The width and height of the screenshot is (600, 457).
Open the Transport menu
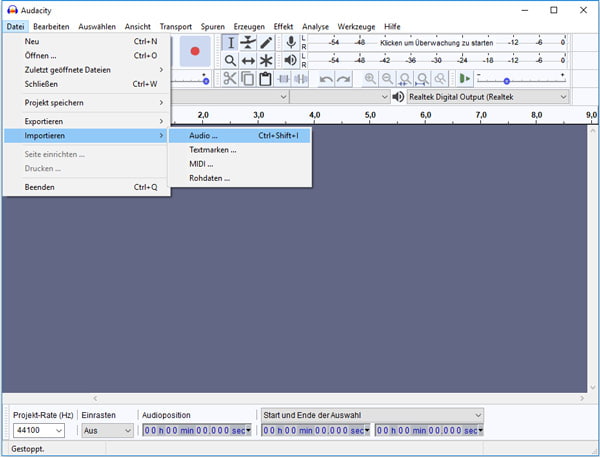(176, 26)
